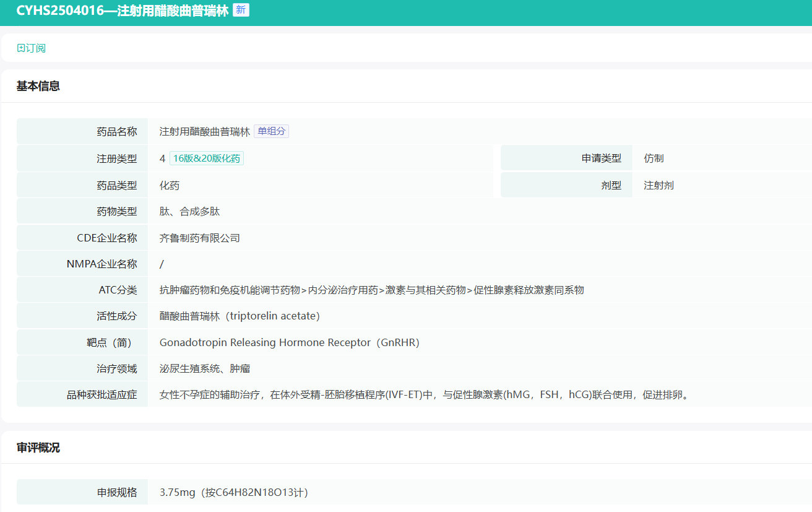Screen dimensions: 812x512
Task: Click the NMPA企业名称 slash value
Action: 162,264
